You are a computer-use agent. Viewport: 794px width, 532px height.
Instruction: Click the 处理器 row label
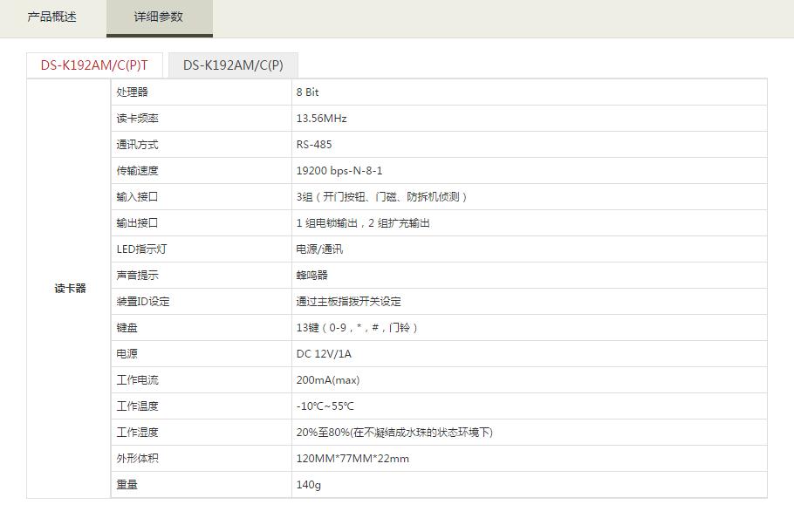(x=133, y=92)
